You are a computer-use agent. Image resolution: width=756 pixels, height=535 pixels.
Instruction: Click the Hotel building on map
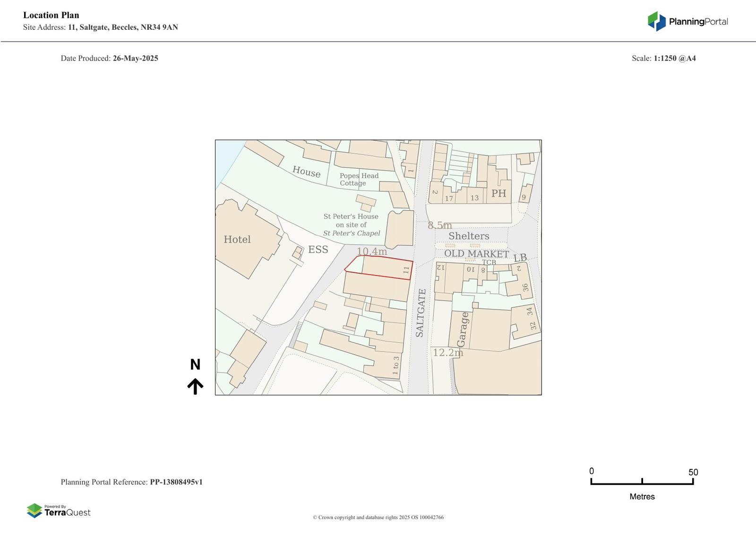point(237,240)
